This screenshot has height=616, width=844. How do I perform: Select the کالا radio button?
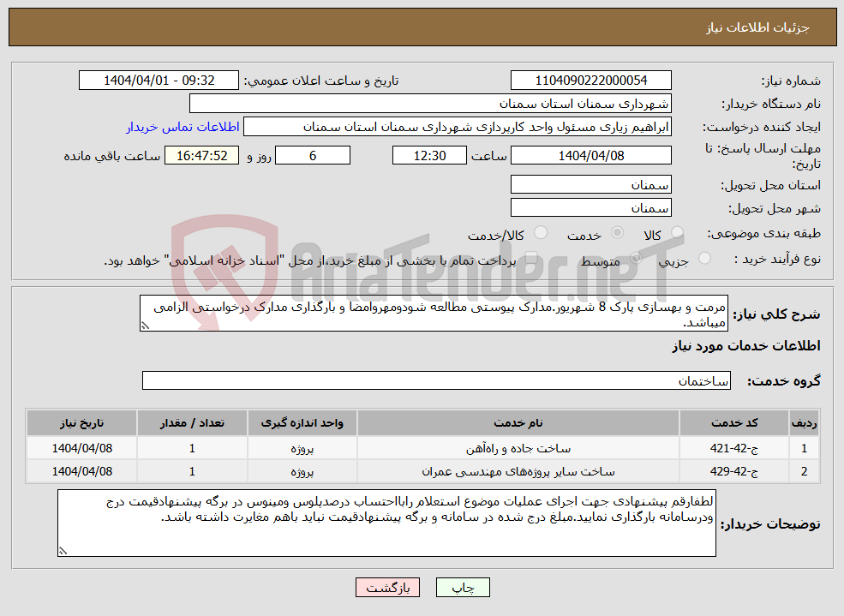point(677,232)
